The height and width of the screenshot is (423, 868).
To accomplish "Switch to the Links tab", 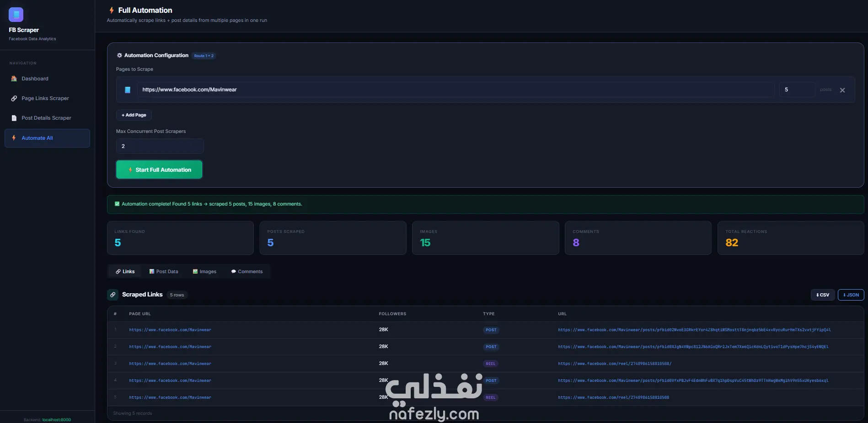I will (x=125, y=271).
